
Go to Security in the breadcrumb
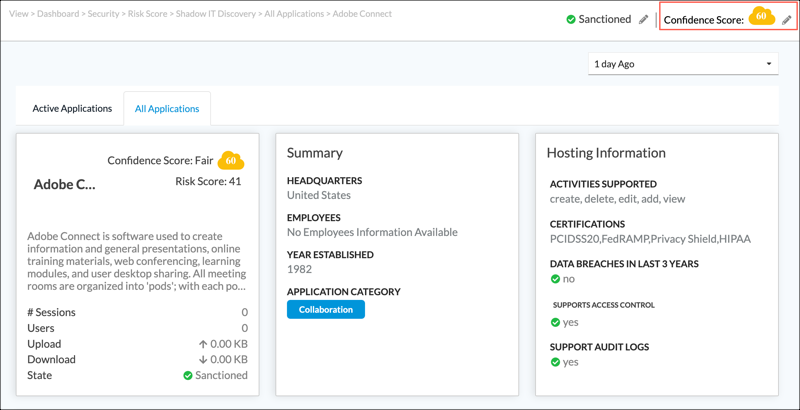click(104, 14)
